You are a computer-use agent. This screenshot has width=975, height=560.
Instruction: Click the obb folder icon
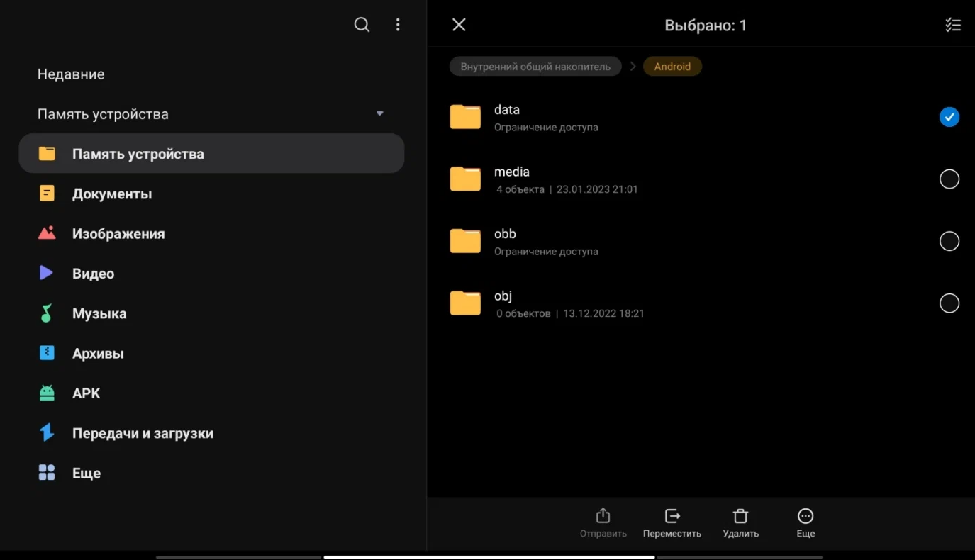[465, 241]
